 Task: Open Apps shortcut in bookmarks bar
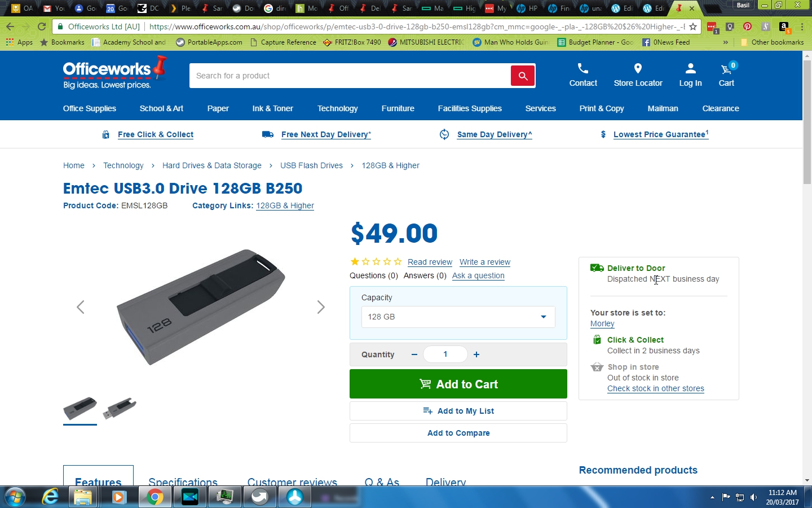click(x=19, y=42)
